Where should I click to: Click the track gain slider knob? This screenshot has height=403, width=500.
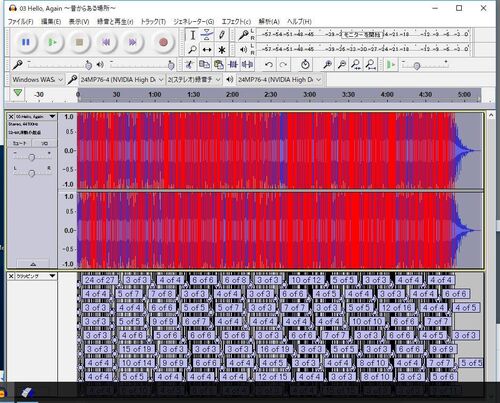point(32,157)
